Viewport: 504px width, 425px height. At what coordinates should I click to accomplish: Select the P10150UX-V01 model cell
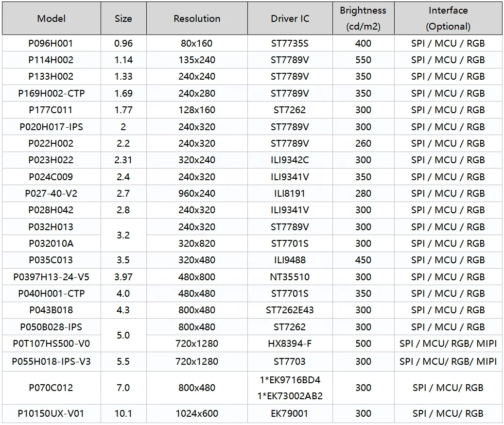pyautogui.click(x=50, y=413)
